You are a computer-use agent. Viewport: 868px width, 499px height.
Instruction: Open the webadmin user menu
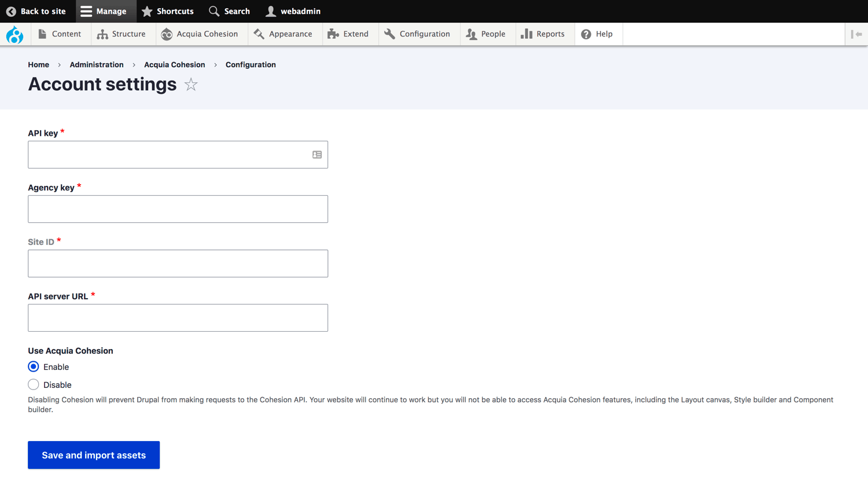293,11
